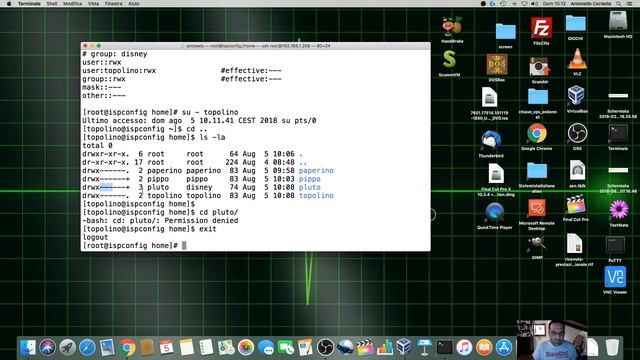The height and width of the screenshot is (360, 640).
Task: Open the Apple menu
Action: pyautogui.click(x=9, y=3)
